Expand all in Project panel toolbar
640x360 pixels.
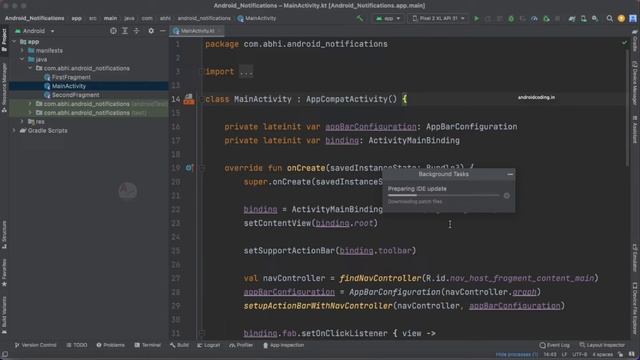click(125, 31)
